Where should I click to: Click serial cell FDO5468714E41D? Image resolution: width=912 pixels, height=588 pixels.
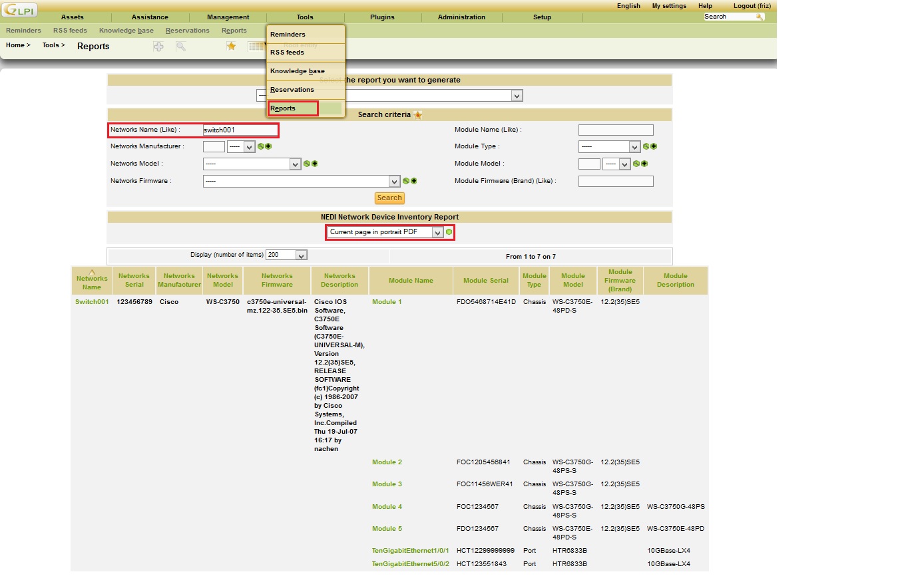486,302
